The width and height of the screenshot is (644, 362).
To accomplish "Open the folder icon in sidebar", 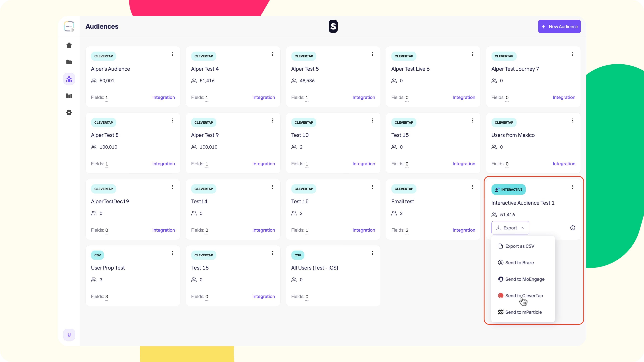I will pyautogui.click(x=69, y=62).
